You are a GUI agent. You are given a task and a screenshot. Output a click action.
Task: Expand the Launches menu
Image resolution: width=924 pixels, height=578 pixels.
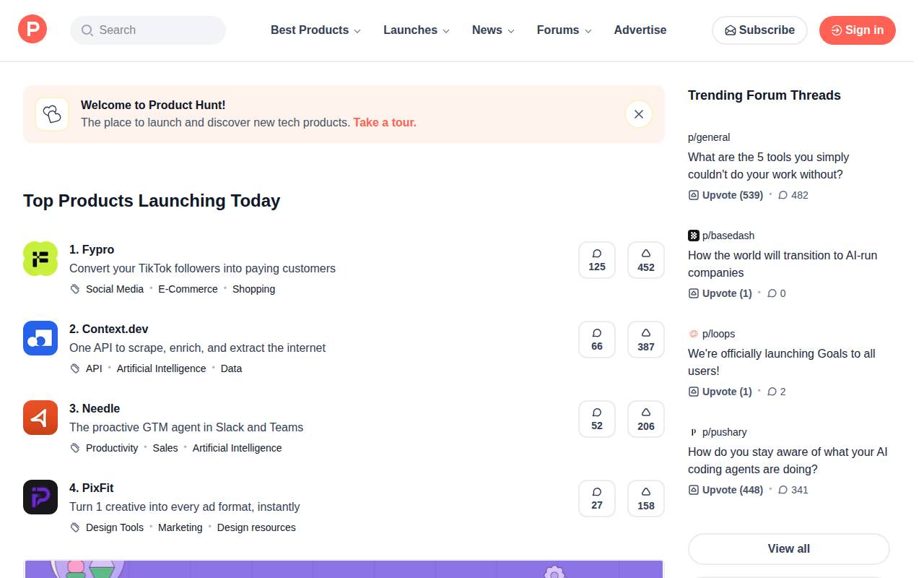[x=417, y=30]
